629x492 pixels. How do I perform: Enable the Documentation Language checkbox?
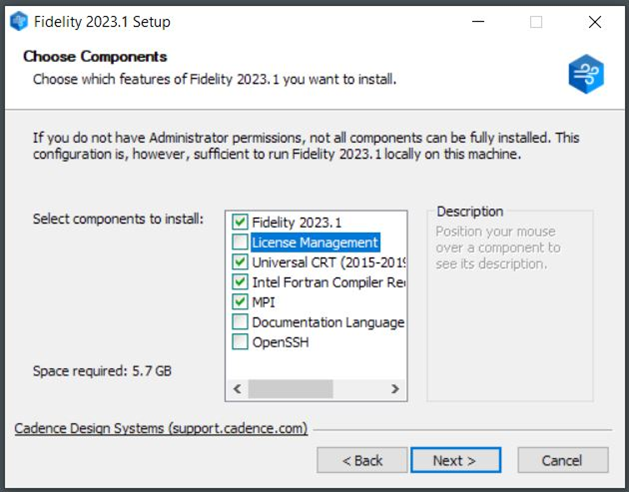pyautogui.click(x=240, y=322)
